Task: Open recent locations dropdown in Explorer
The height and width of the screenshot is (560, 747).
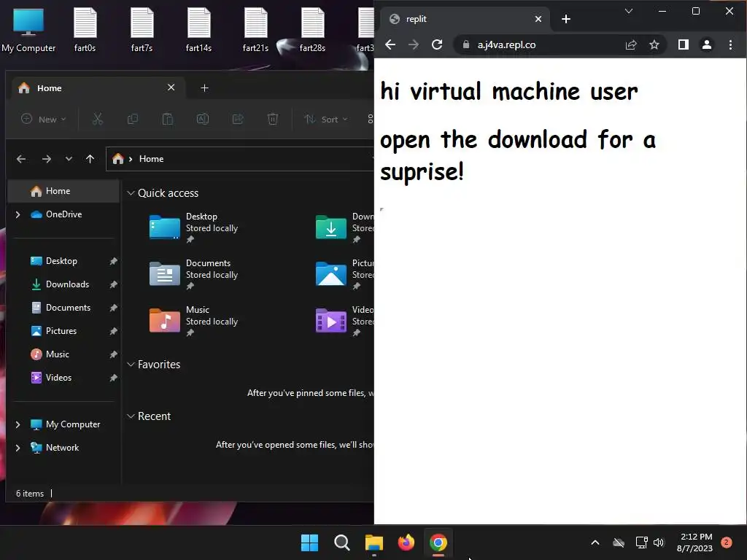Action: tap(69, 159)
